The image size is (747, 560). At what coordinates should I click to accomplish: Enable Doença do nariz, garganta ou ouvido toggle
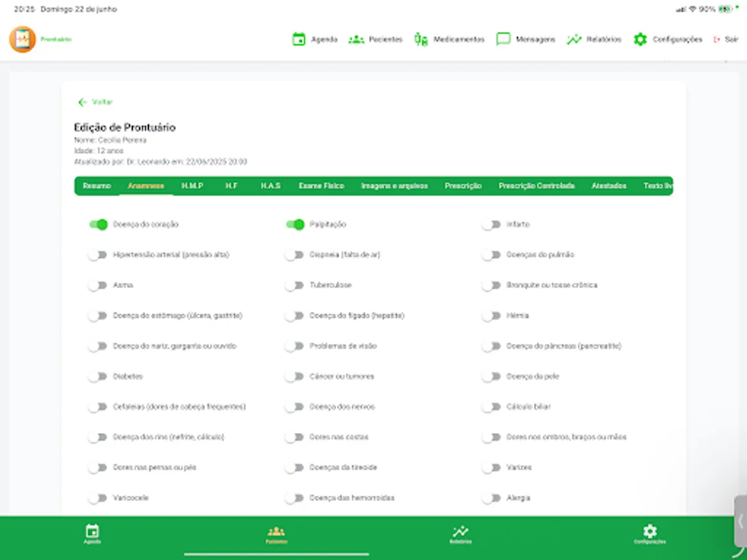(98, 346)
